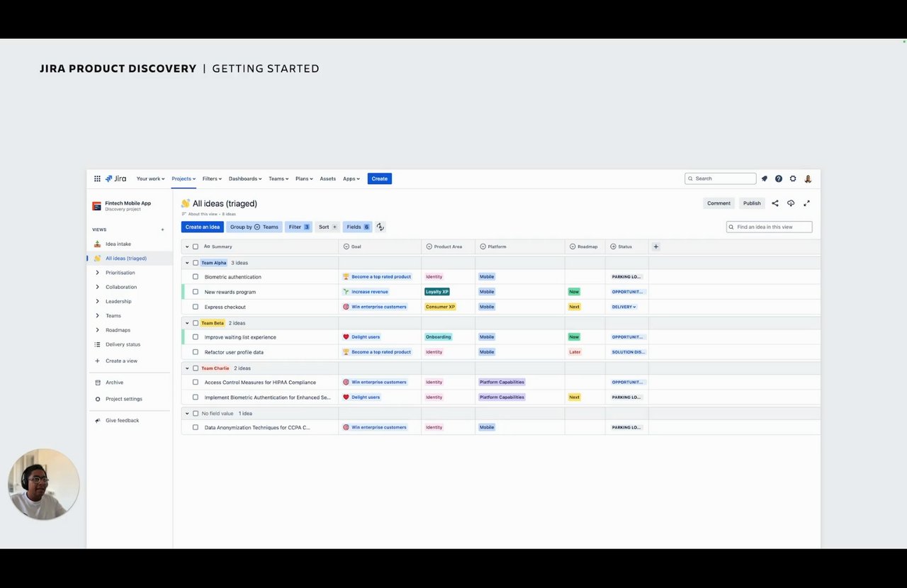Image resolution: width=907 pixels, height=588 pixels.
Task: Click the Fintech Mobile App project icon
Action: tap(97, 206)
